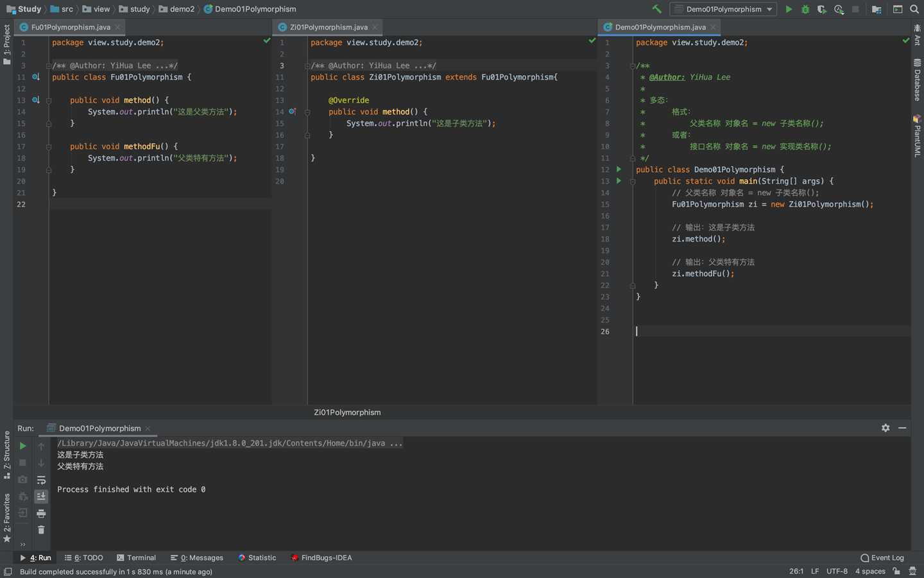The width and height of the screenshot is (924, 578).
Task: Toggle scroll to end in Run console
Action: 41,496
